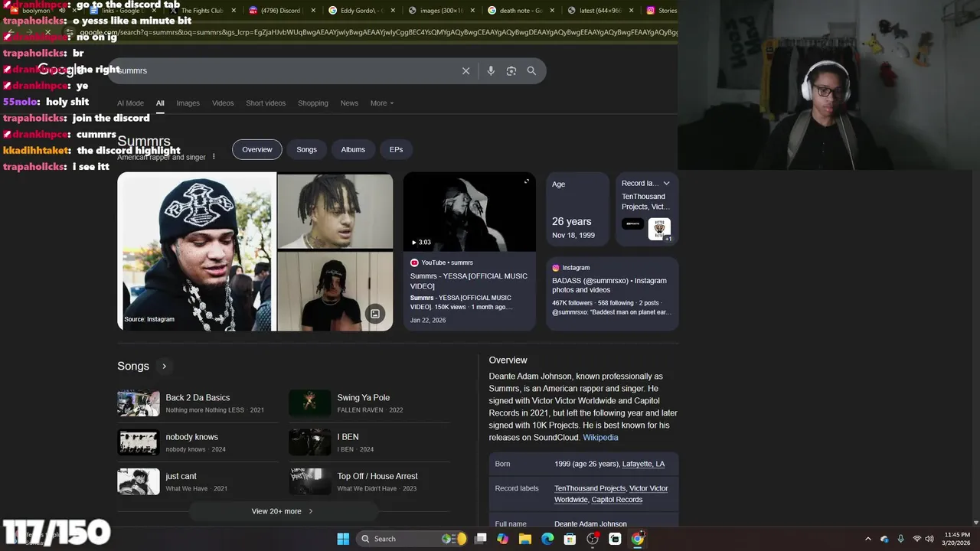This screenshot has height=551, width=980.
Task: Click the magnifier search submit icon
Action: tap(531, 70)
